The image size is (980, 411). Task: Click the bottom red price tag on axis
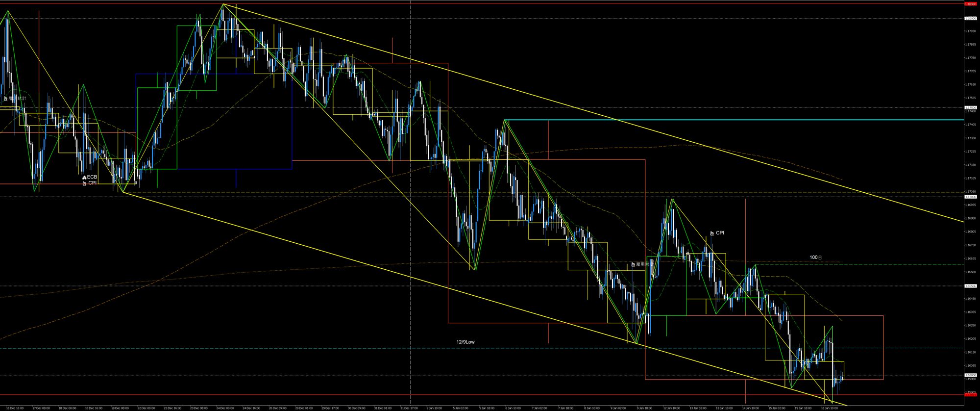click(x=970, y=394)
